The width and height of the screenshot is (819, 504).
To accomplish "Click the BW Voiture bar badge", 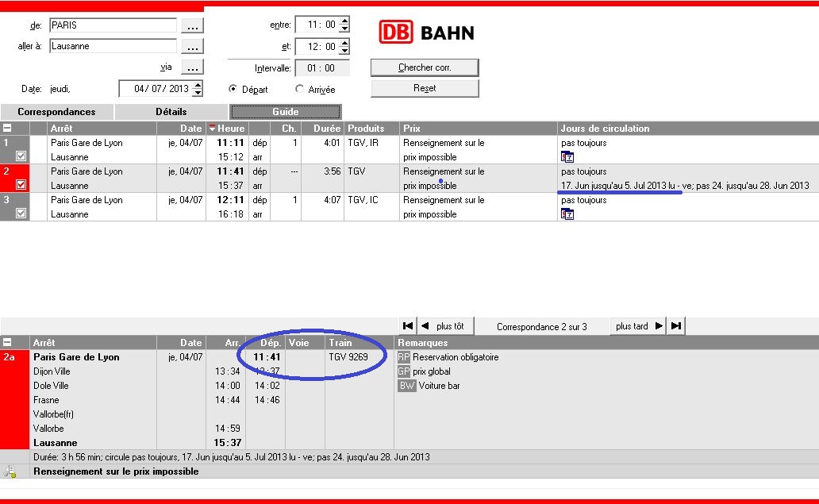I will click(x=407, y=386).
